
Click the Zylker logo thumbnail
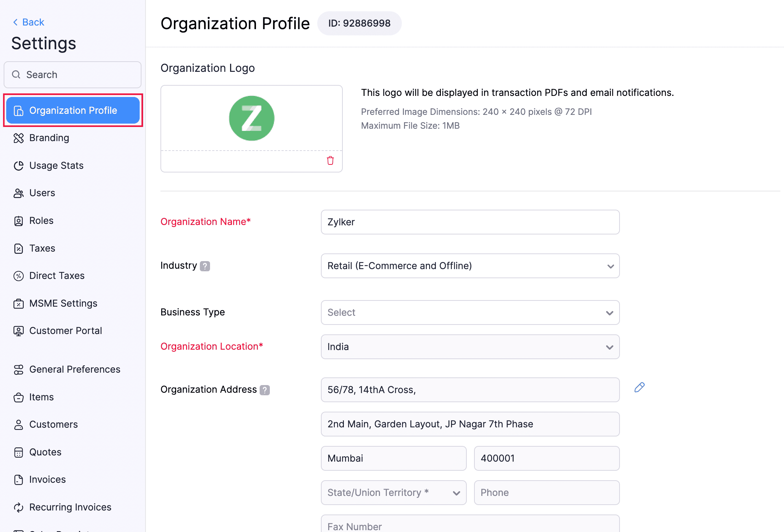(x=252, y=118)
